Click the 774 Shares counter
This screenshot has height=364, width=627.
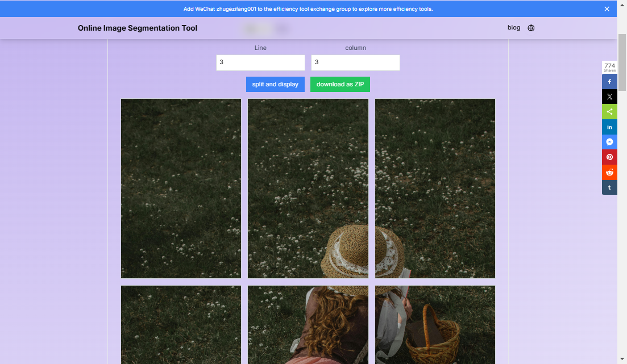(x=609, y=67)
